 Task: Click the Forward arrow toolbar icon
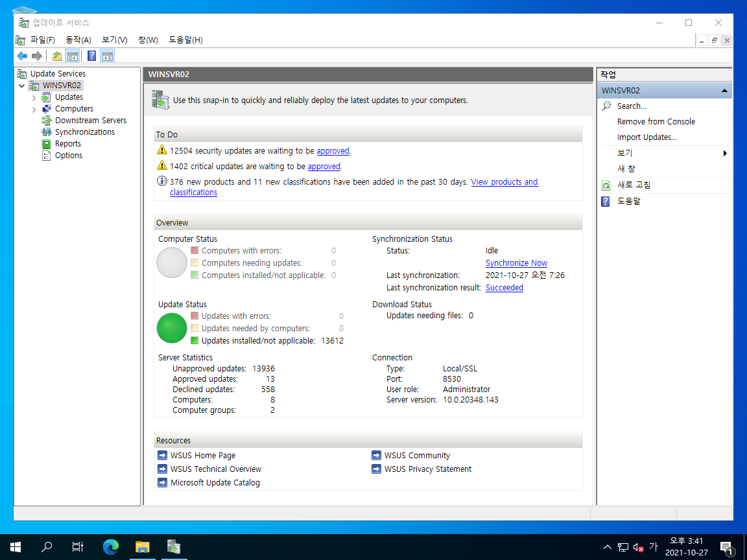(x=37, y=56)
